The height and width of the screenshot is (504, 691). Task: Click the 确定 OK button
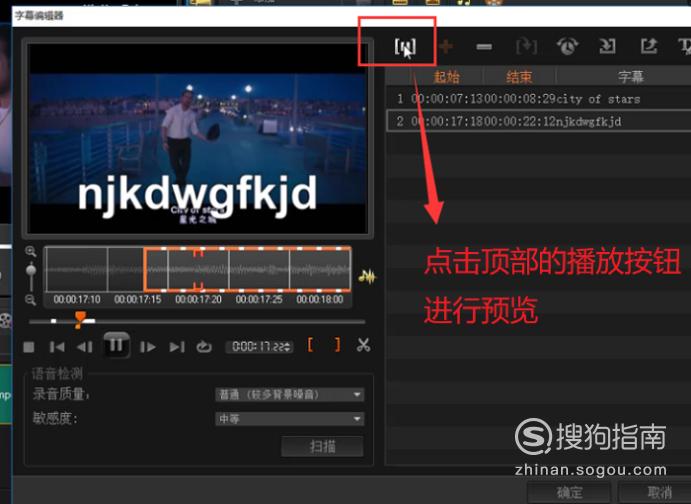[569, 493]
